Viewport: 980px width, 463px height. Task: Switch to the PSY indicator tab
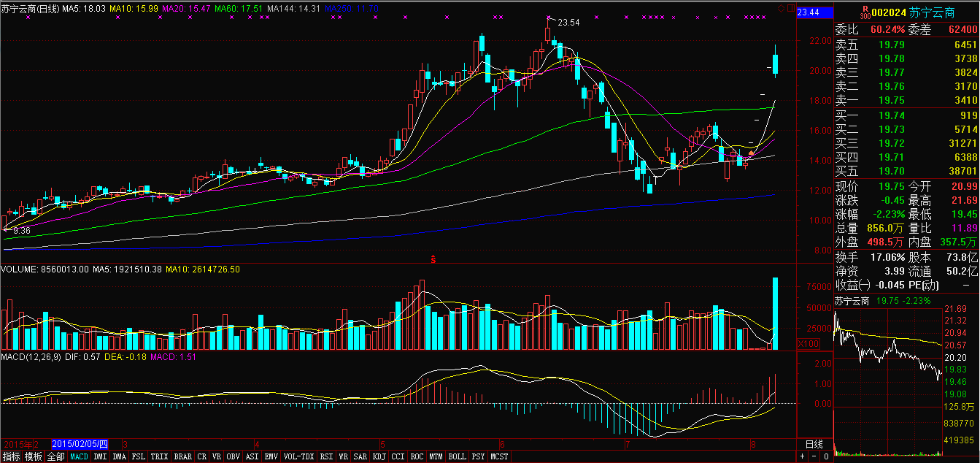478,456
